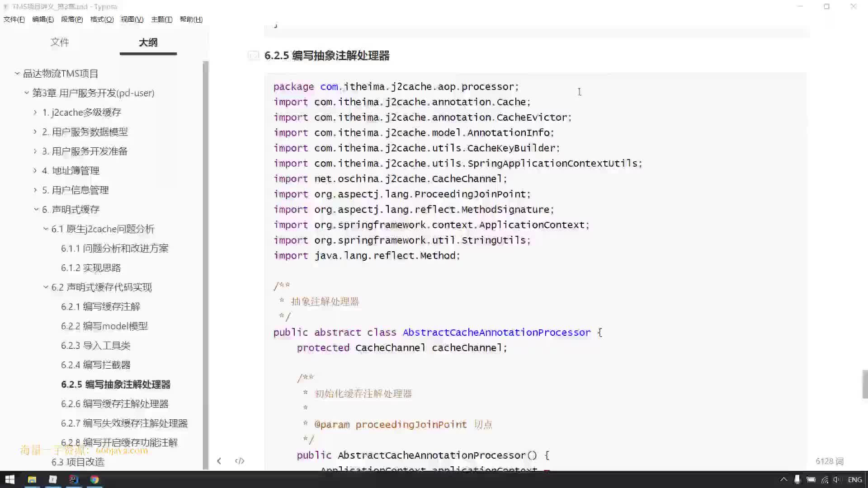The image size is (868, 488).
Task: Click the heading level marker beside 6.2.5
Action: point(253,55)
